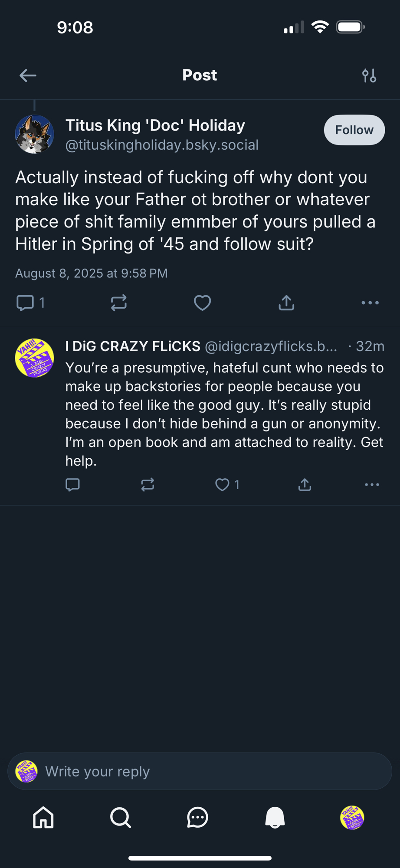The image size is (400, 868).
Task: Reply to the main post
Action: pyautogui.click(x=25, y=302)
